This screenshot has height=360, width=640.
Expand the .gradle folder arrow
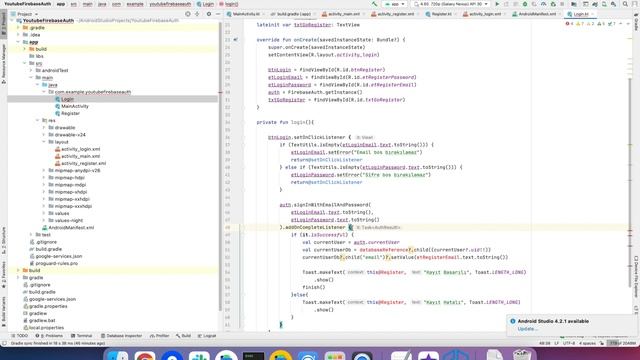tap(18, 28)
